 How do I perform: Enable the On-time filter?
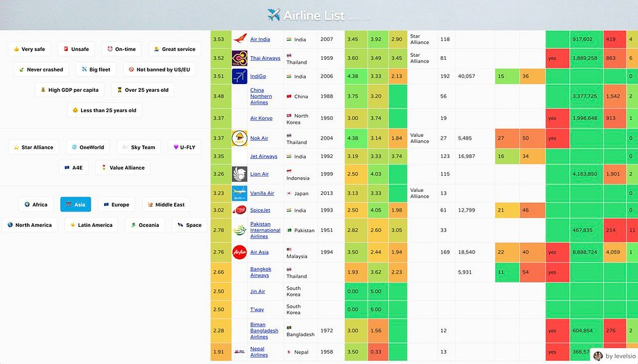(121, 49)
